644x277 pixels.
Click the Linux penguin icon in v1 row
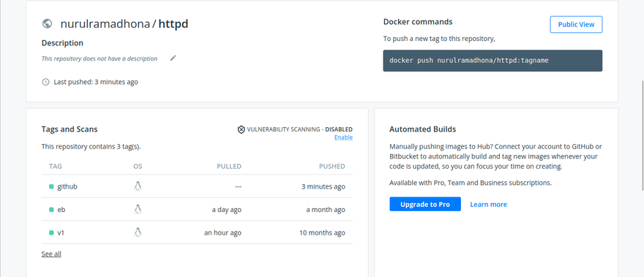pyautogui.click(x=138, y=232)
